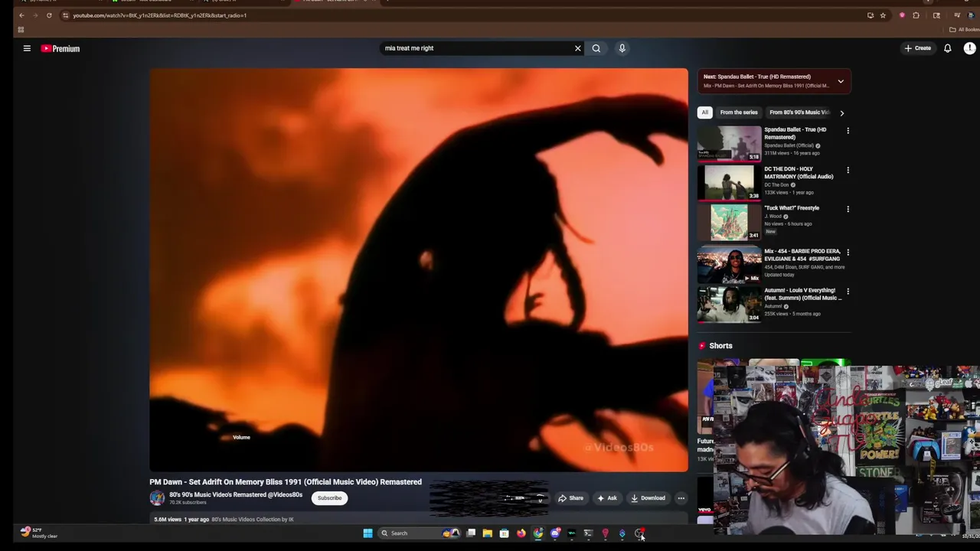Open Task View on taskbar

[x=471, y=533]
